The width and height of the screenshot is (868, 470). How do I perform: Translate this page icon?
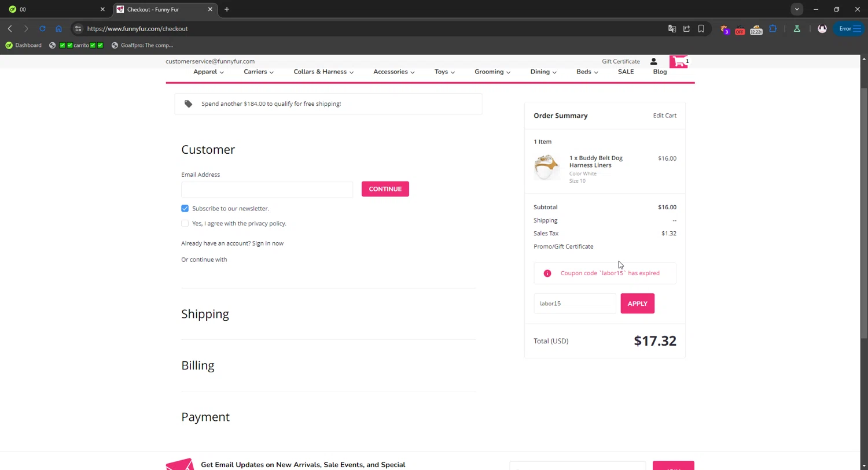[x=672, y=28]
